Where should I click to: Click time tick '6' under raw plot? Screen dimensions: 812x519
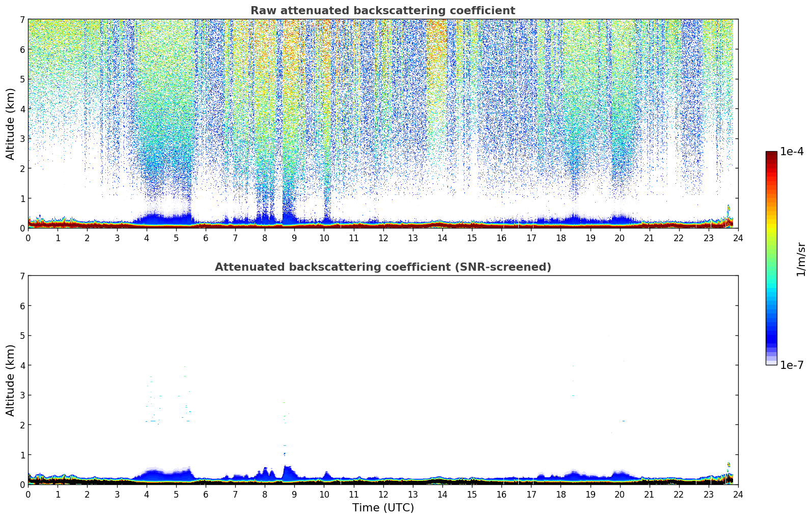point(206,238)
